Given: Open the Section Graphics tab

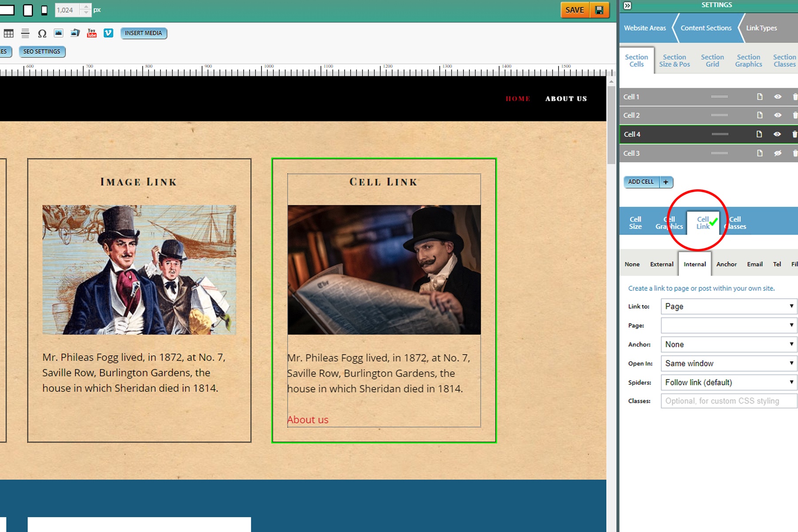Looking at the screenshot, I should point(748,61).
